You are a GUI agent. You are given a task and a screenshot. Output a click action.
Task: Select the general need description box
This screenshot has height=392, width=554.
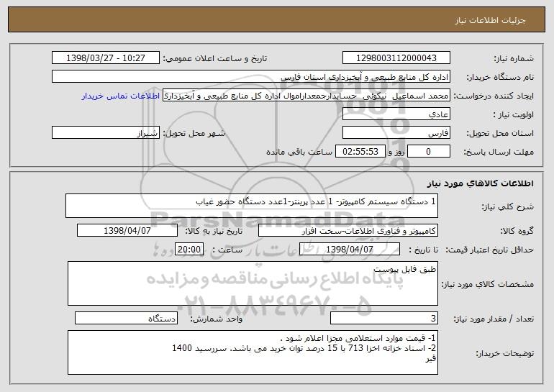coord(252,206)
